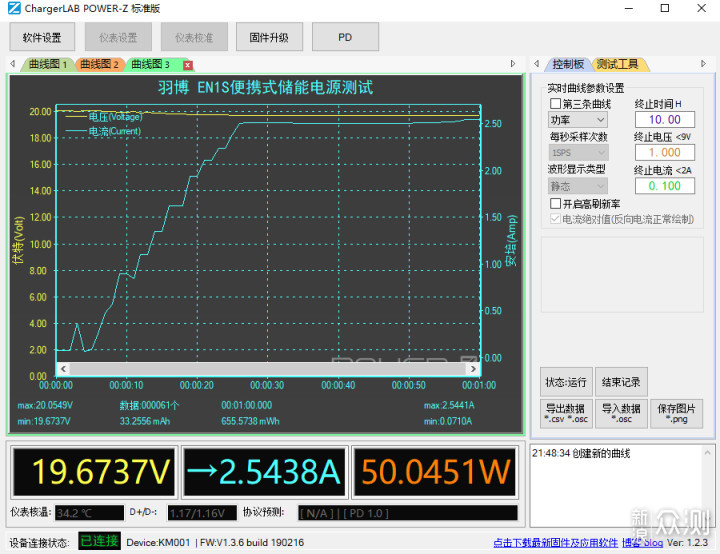Click the [N/A] [PD 1.0] protocol field

pos(408,513)
